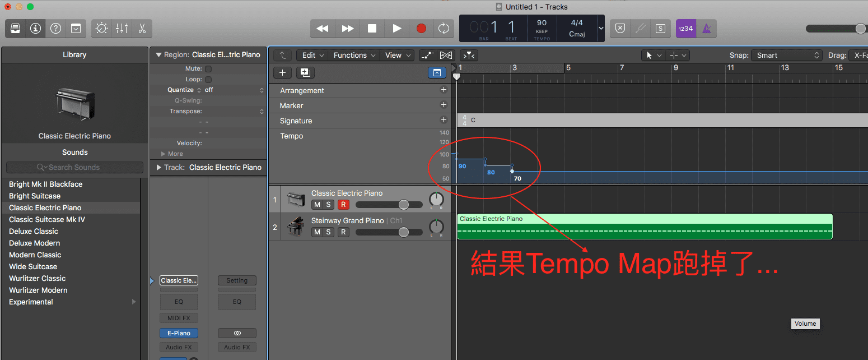
Task: Click the Duplicate Track button
Action: 305,72
